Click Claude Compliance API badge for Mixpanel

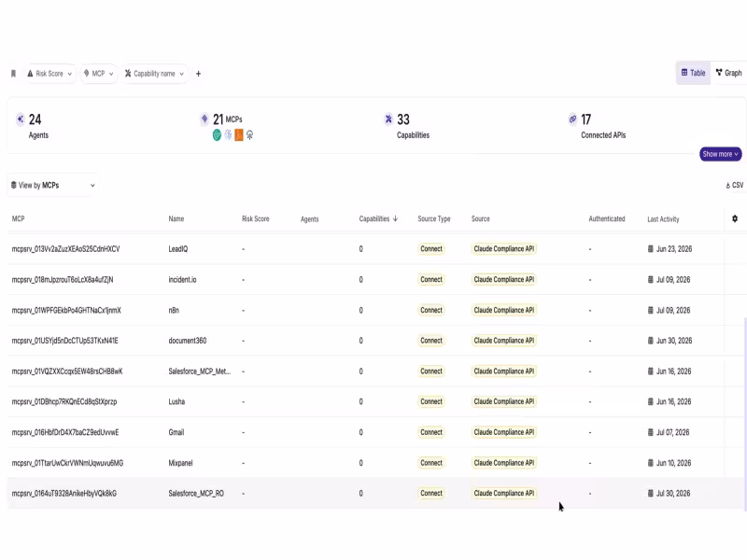coord(504,462)
